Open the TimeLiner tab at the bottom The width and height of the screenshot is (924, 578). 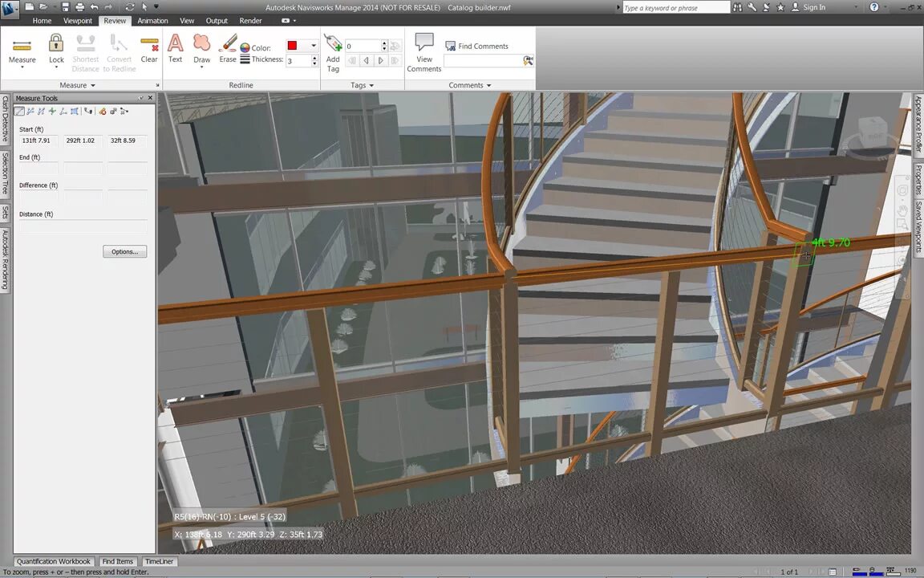(159, 561)
